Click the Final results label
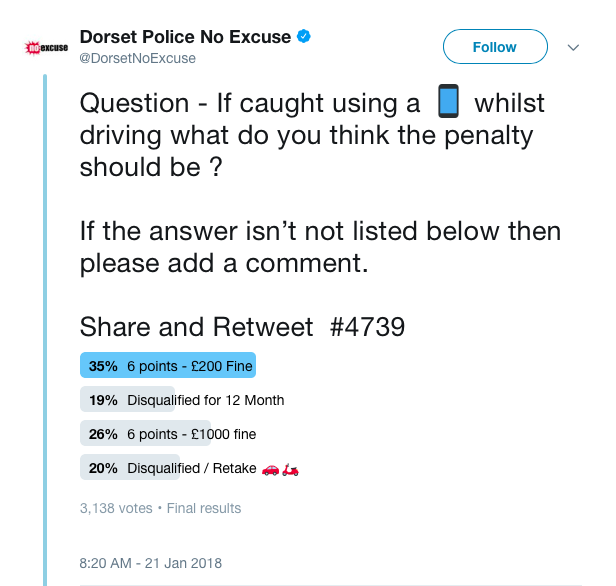The width and height of the screenshot is (616, 586). coord(204,508)
